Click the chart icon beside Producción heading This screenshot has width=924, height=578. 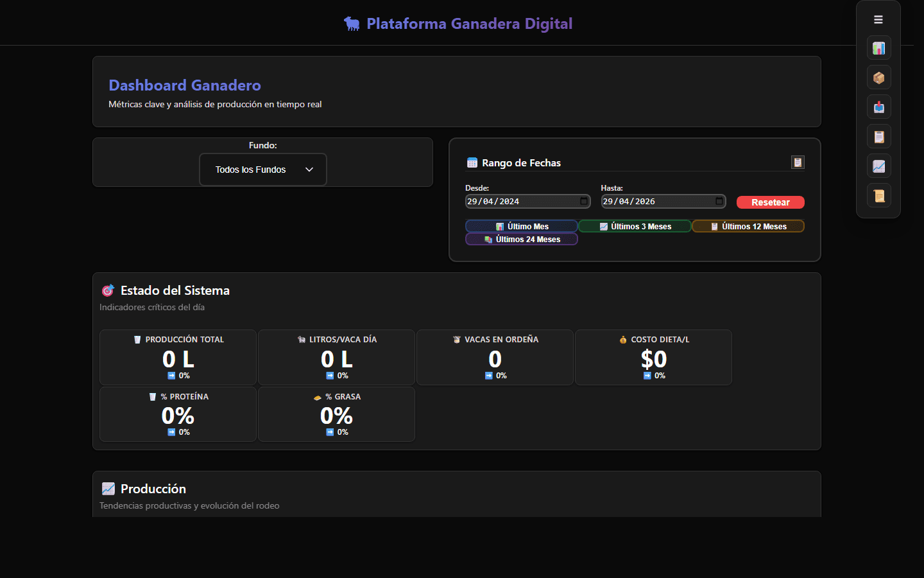[108, 489]
